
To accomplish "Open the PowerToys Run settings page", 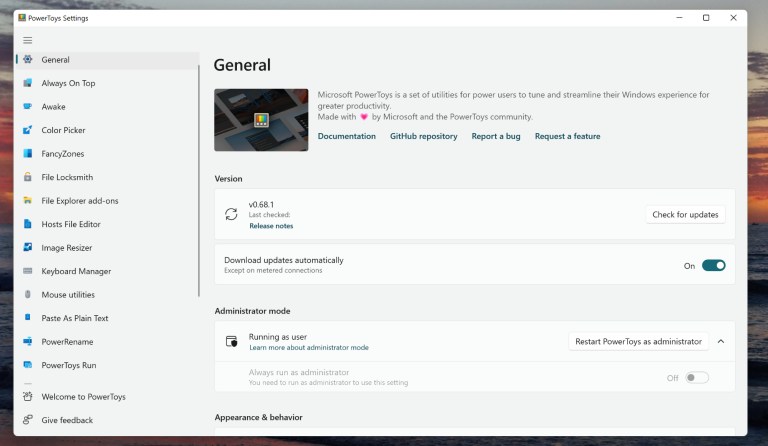I will 69,365.
